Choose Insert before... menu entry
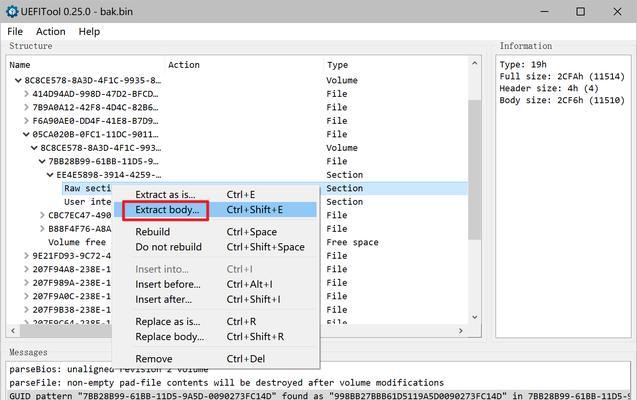The height and width of the screenshot is (400, 637). [x=215, y=284]
